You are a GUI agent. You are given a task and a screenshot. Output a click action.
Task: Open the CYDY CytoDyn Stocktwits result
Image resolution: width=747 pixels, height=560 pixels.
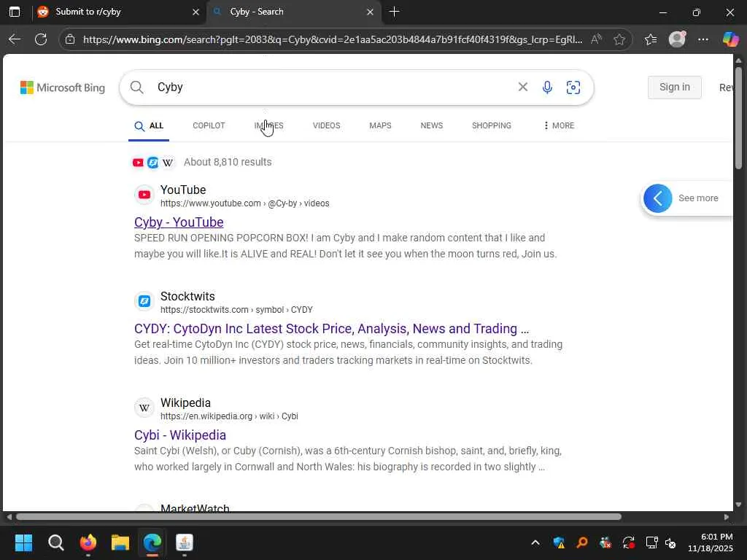coord(332,329)
